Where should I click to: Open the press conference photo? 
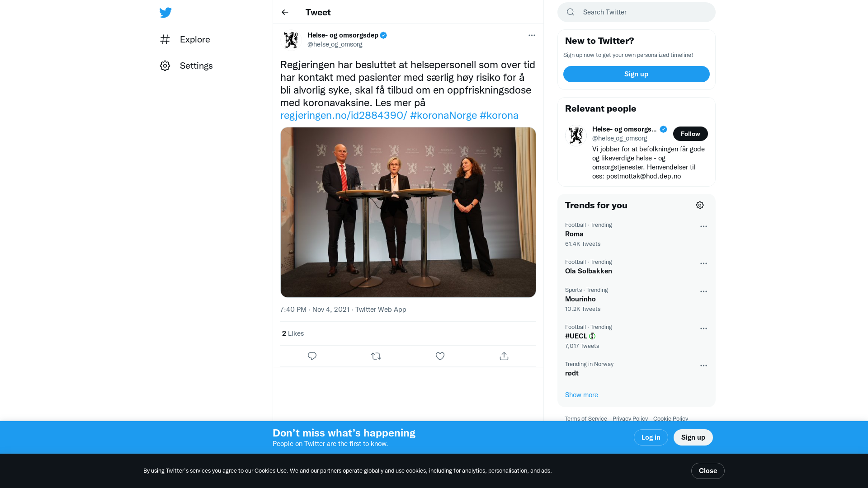click(408, 212)
